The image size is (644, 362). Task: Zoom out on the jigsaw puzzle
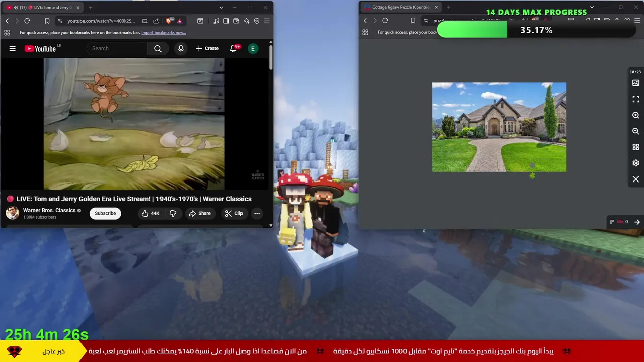[636, 131]
